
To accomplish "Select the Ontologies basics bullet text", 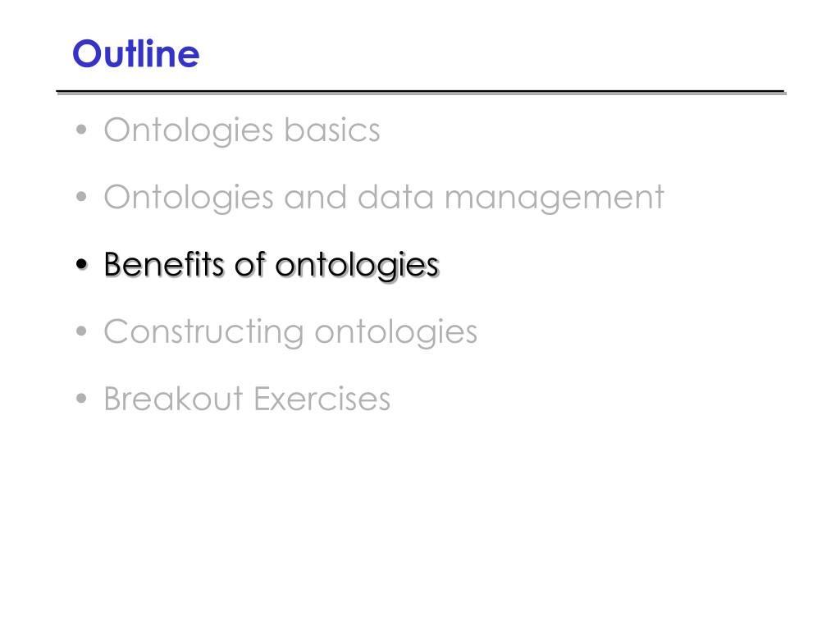I will coord(242,130).
